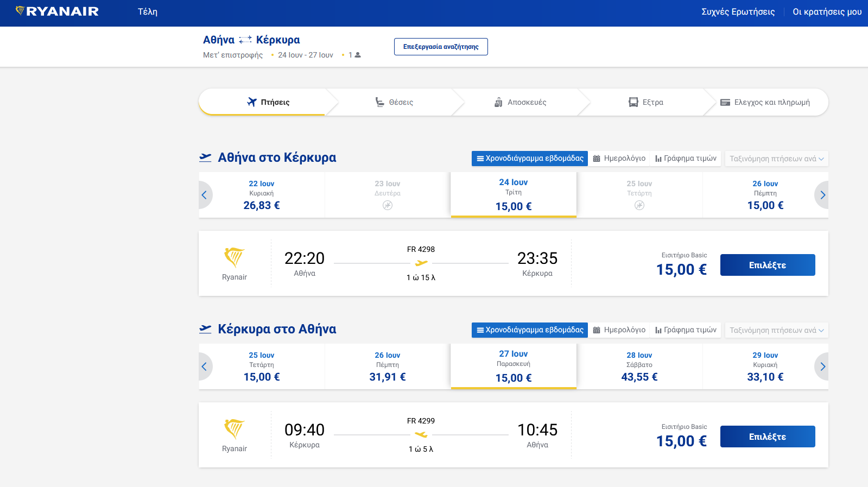Select outbound date 24 Ιουν Τρίτη
Viewport: 868px width, 487px height.
pyautogui.click(x=514, y=195)
